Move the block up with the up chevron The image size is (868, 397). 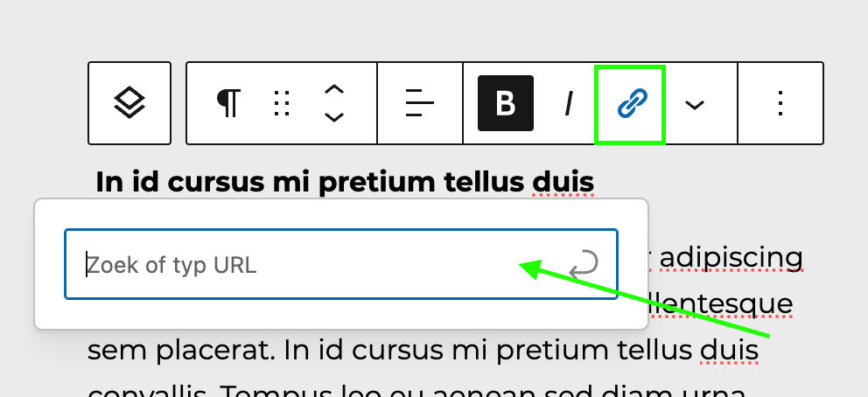point(333,90)
